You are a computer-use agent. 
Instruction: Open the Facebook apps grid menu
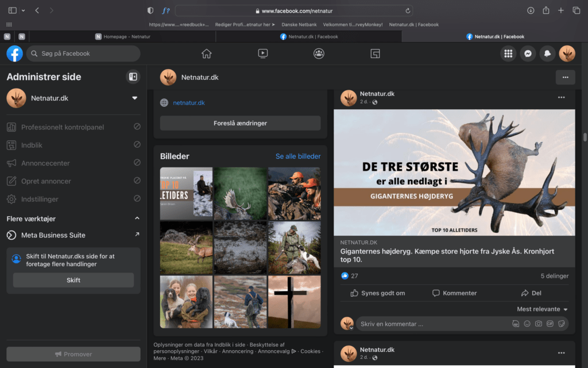(x=508, y=53)
